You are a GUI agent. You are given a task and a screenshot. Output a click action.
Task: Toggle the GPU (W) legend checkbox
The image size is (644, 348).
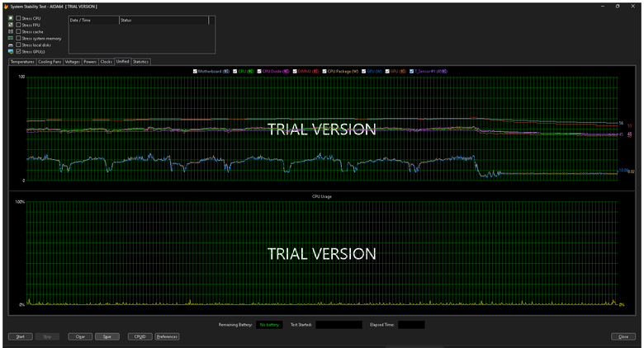pos(363,71)
